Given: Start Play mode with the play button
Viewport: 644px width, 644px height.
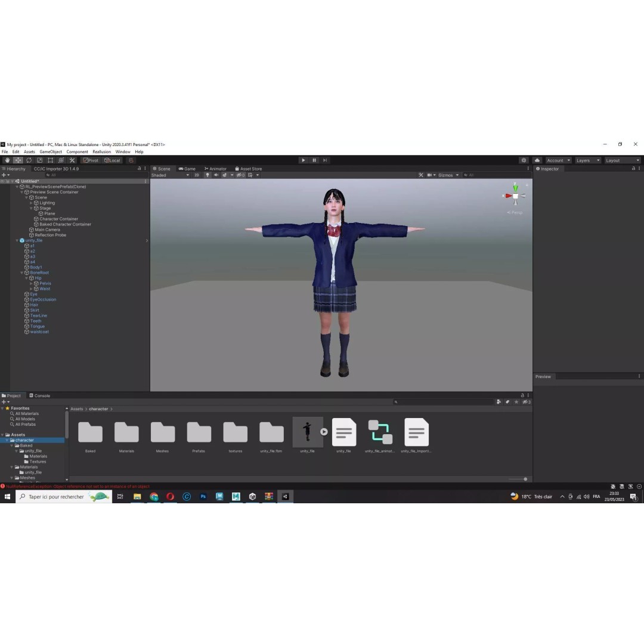Looking at the screenshot, I should click(303, 160).
